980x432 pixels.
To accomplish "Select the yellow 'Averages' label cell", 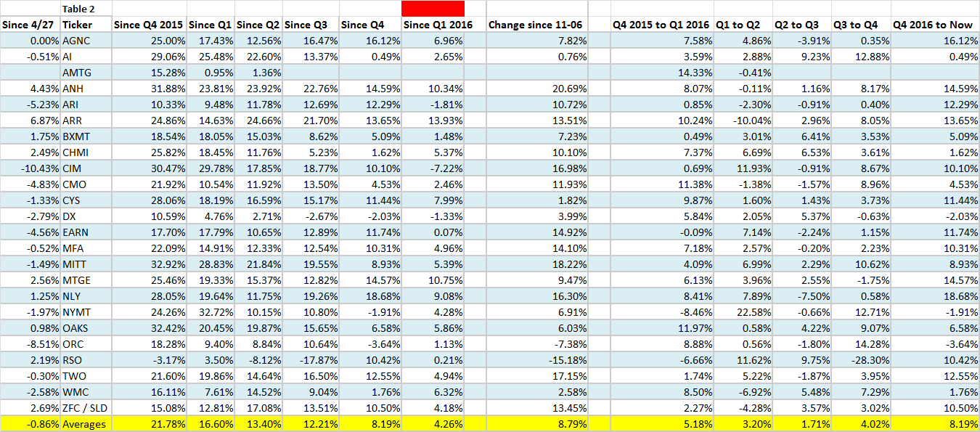I will 86,424.
